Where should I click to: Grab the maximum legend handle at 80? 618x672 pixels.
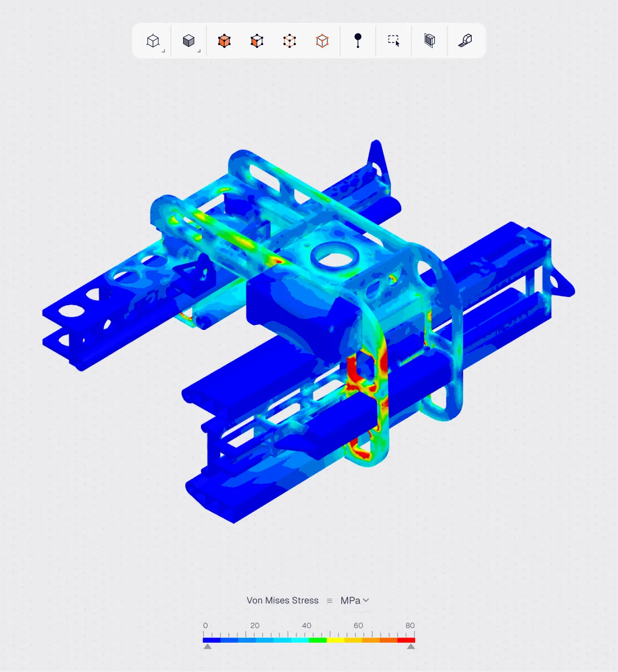[411, 646]
